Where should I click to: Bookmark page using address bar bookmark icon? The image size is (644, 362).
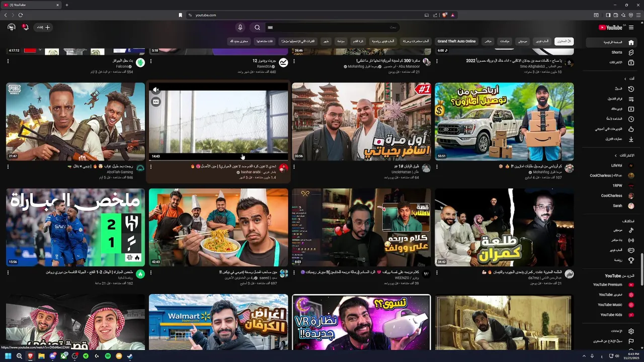[180, 15]
